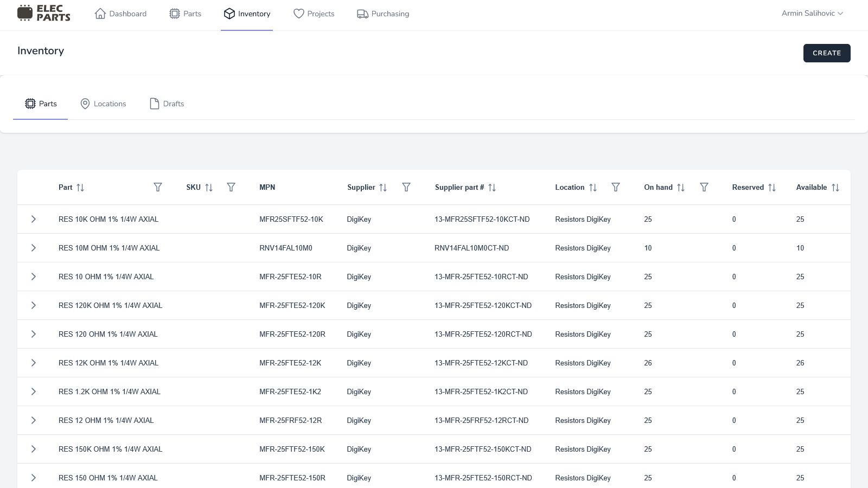Screen dimensions: 868x488
Task: Sort by Available column
Action: point(835,188)
